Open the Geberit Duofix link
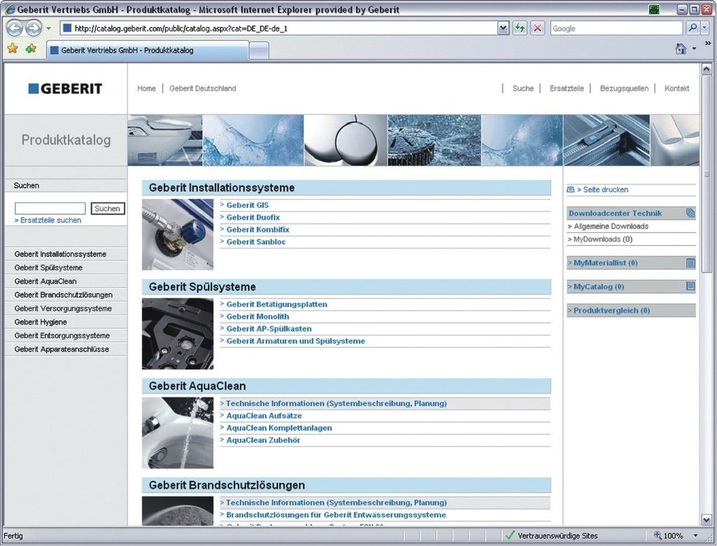The image size is (717, 546). coord(252,217)
